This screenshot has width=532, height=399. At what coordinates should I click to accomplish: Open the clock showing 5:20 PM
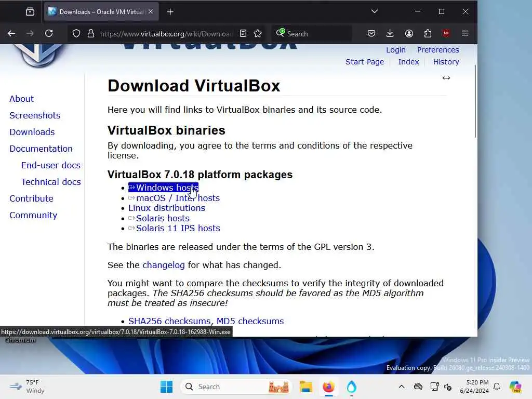474,387
